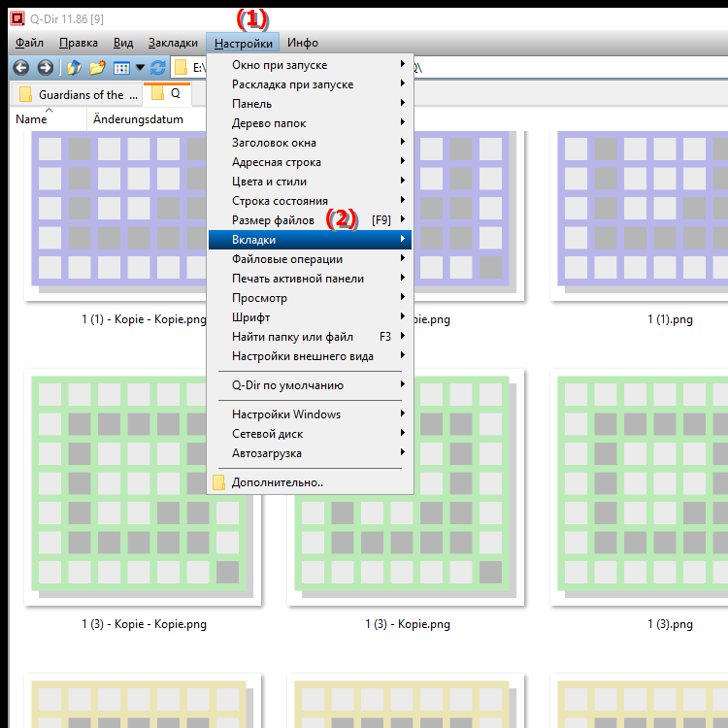The image size is (728, 728).
Task: Open the Инфо menu
Action: pos(303,43)
